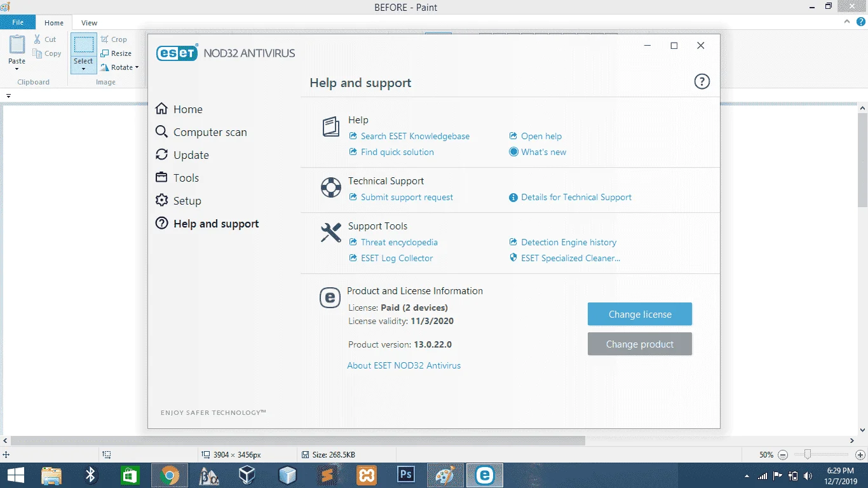Screen dimensions: 868x488
Task: Click the vertical scrollbar thumb in Paint
Action: [x=862, y=159]
